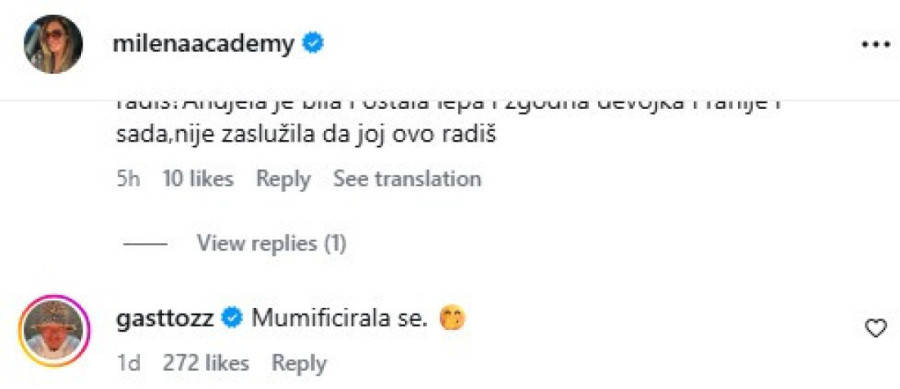Open the milenaacademy username link

(204, 44)
